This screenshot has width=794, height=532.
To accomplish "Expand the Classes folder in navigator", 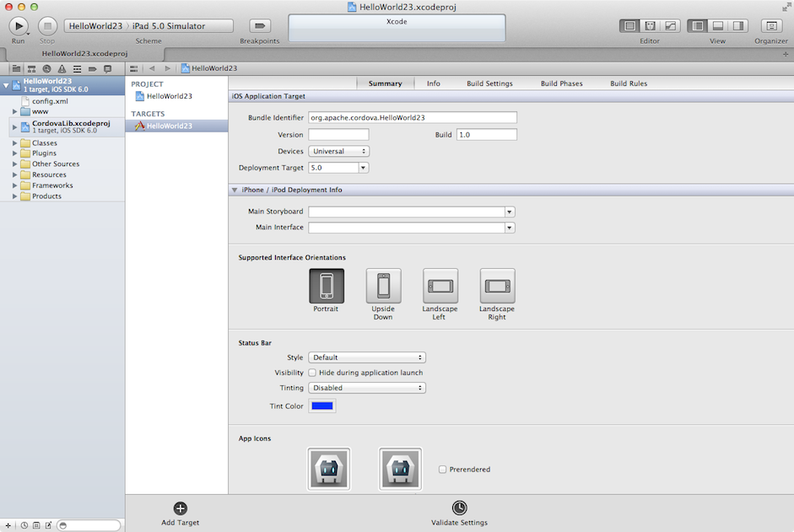I will point(14,143).
